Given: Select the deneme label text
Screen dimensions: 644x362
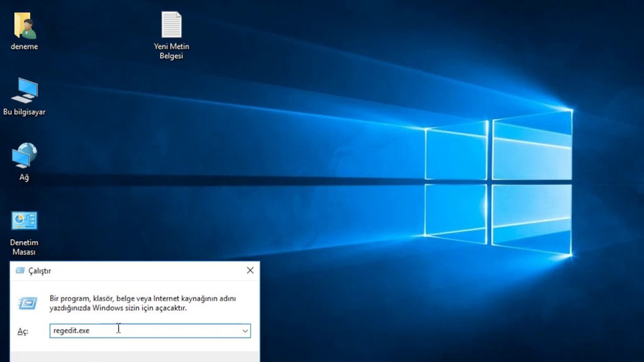Looking at the screenshot, I should click(x=24, y=46).
